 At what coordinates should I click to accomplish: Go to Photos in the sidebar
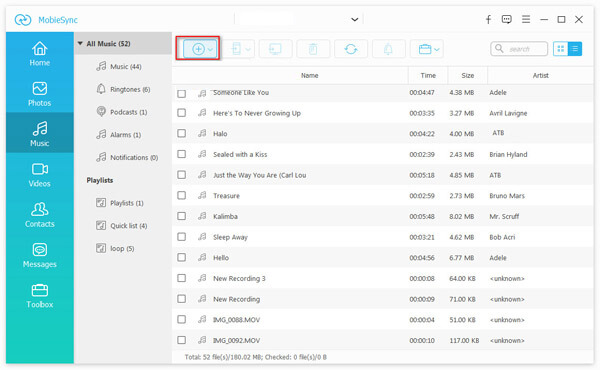39,94
